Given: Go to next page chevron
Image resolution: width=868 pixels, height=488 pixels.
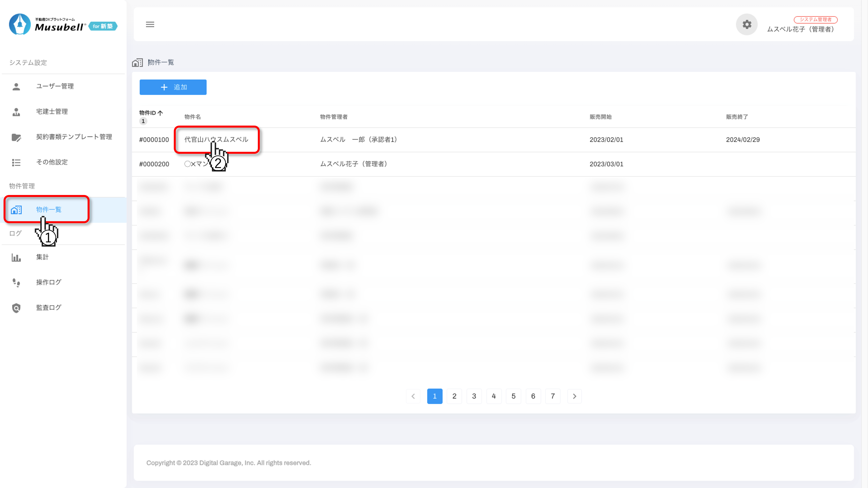Looking at the screenshot, I should (x=574, y=396).
